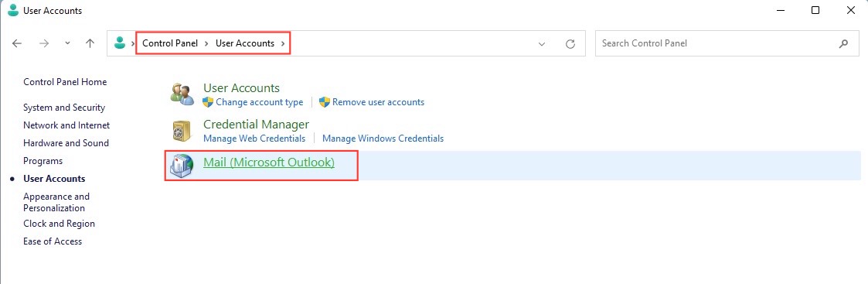Close the User Accounts window
Image resolution: width=868 pixels, height=284 pixels.
(851, 10)
